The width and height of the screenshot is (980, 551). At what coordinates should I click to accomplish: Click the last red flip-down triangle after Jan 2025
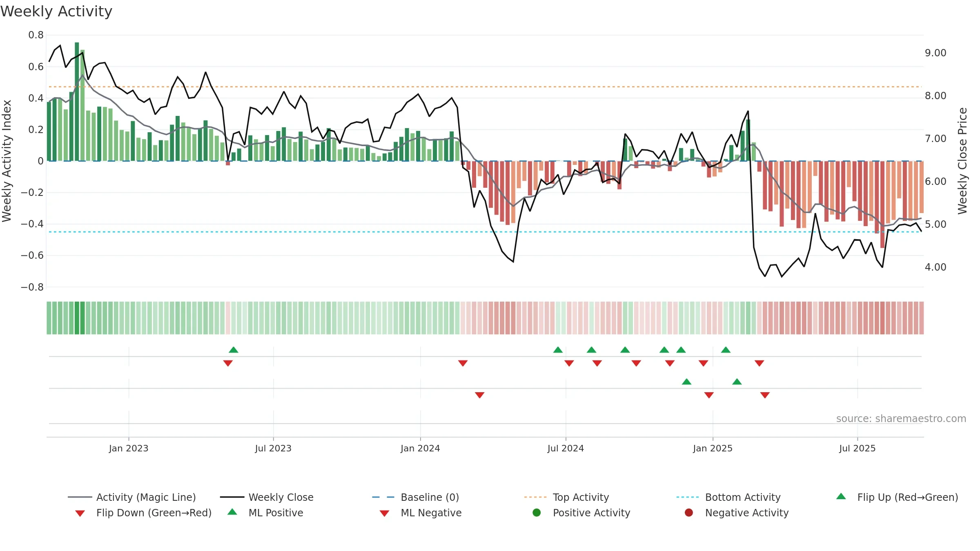759,363
